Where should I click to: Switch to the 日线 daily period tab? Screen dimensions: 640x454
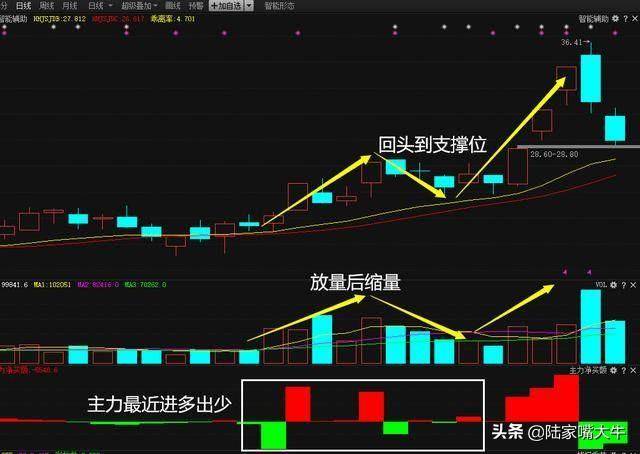point(23,6)
